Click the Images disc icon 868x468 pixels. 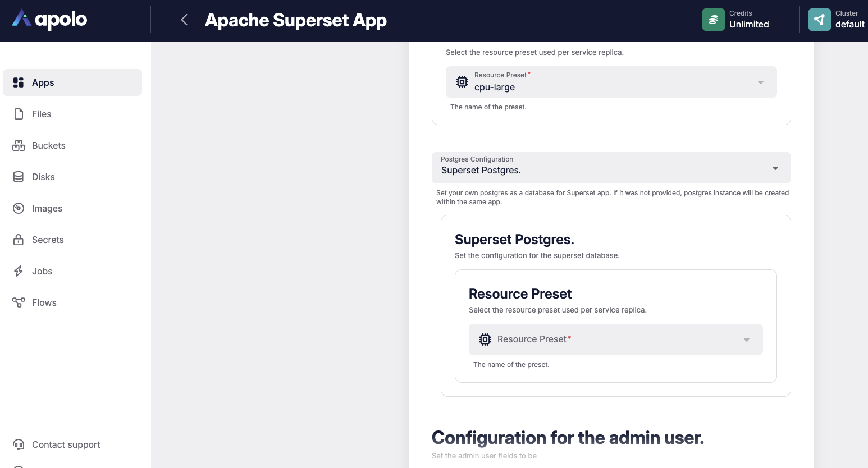pos(19,208)
